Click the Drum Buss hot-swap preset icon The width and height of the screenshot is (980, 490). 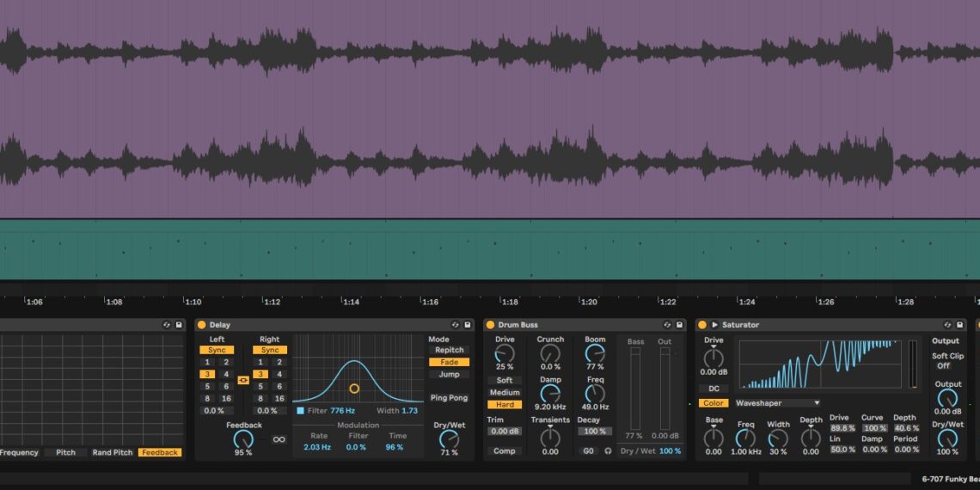point(667,325)
